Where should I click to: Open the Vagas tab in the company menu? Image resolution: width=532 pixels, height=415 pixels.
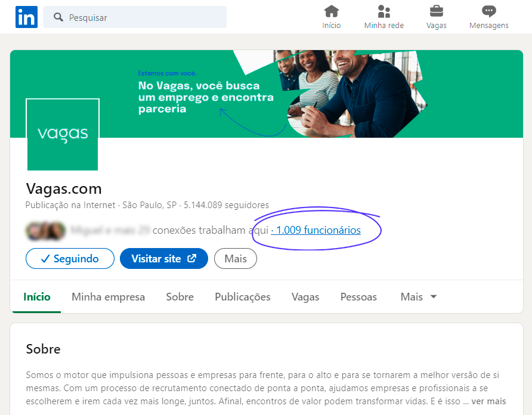tap(305, 297)
